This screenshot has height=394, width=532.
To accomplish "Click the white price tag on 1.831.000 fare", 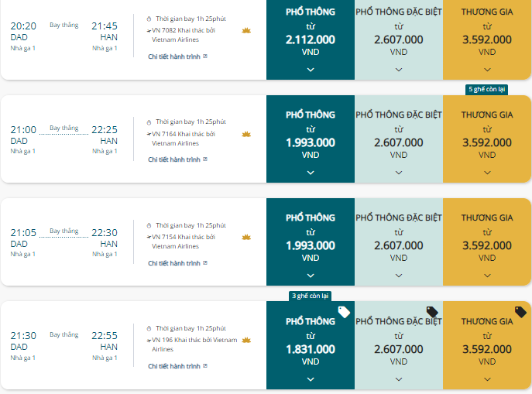I will click(x=344, y=312).
